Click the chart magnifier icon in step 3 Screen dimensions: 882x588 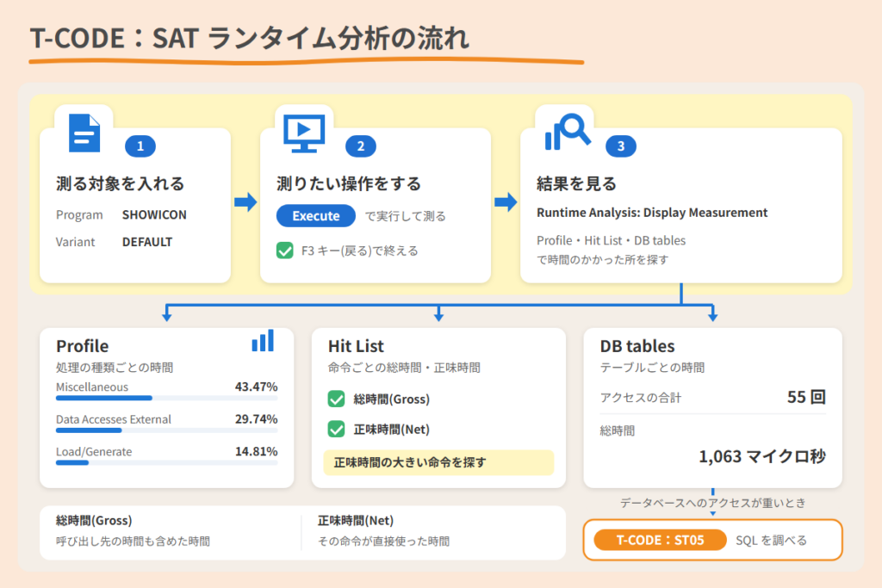(567, 132)
